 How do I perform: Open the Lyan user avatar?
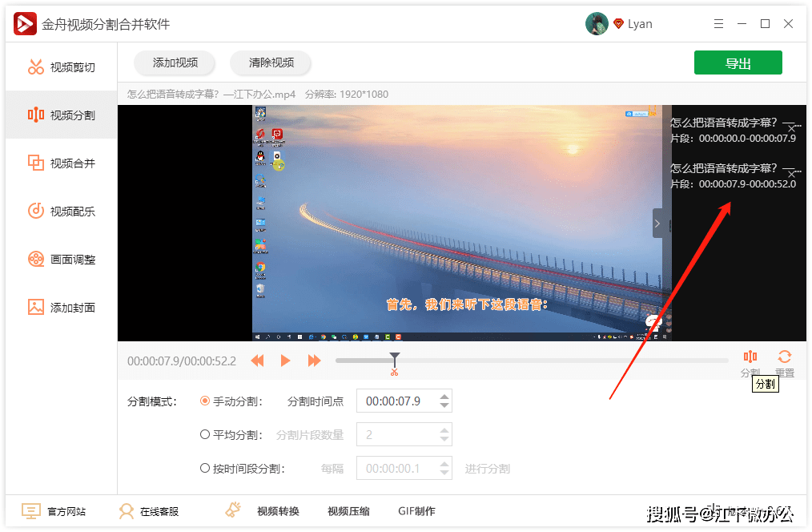click(597, 24)
